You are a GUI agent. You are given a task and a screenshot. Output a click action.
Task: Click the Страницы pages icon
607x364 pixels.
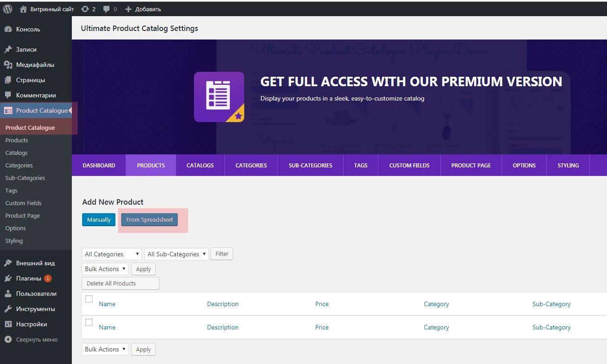click(x=8, y=80)
